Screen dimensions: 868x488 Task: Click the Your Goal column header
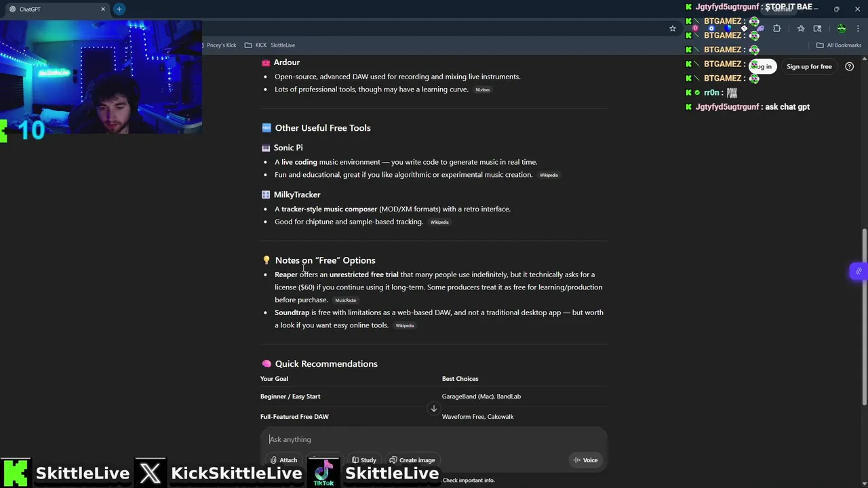(274, 379)
